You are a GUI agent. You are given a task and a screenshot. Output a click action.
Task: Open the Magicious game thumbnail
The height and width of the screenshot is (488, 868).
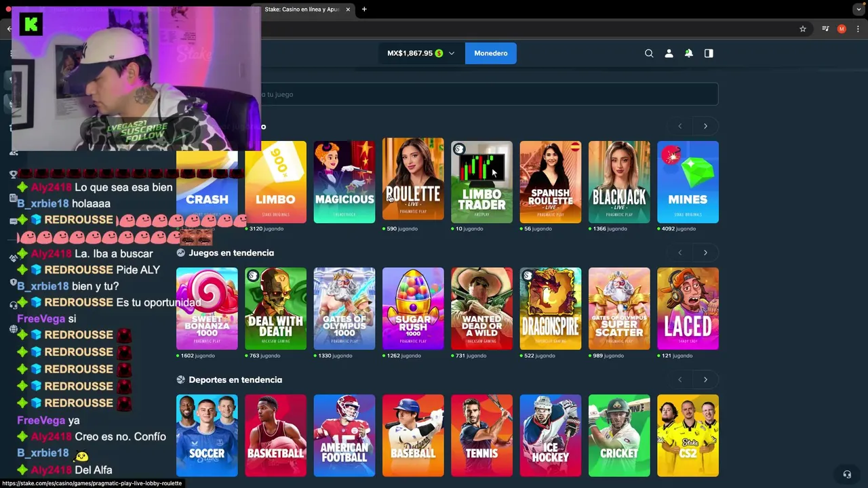[344, 182]
